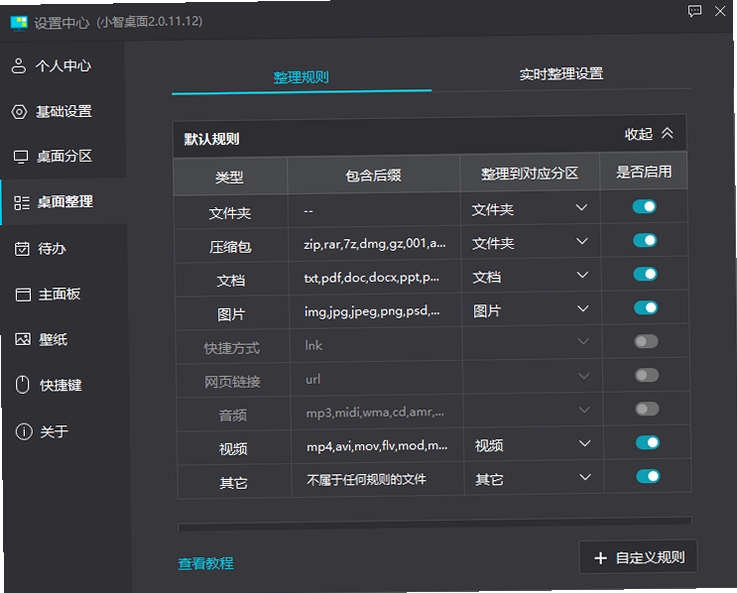The image size is (737, 593).
Task: Enable the 快捷方式 rule toggle
Action: 646,341
